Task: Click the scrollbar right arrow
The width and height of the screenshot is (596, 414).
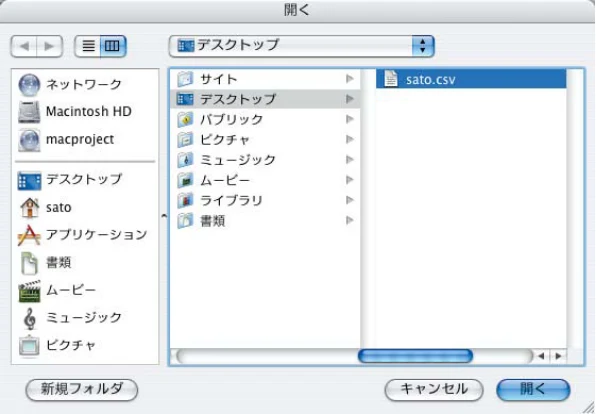Action: tap(558, 356)
